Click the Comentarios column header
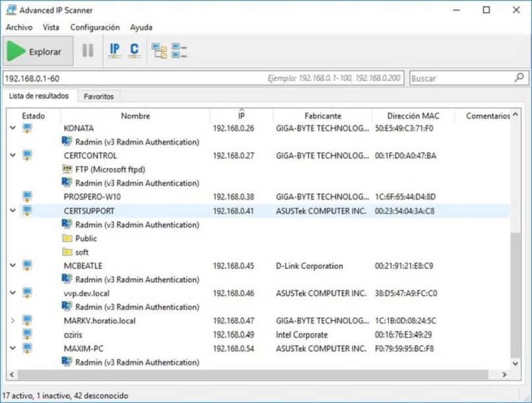Screen dimensions: 532x403 click(488, 116)
